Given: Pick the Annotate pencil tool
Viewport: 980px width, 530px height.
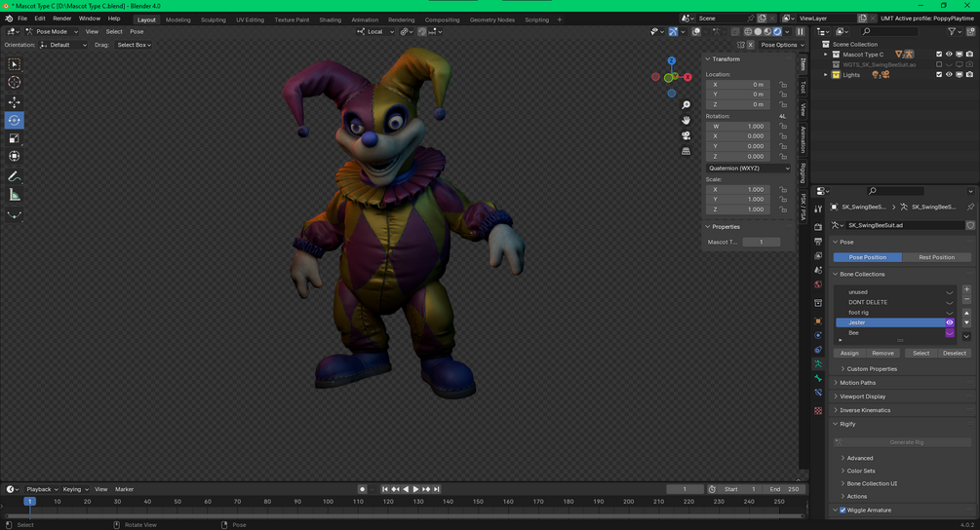Looking at the screenshot, I should [x=15, y=176].
